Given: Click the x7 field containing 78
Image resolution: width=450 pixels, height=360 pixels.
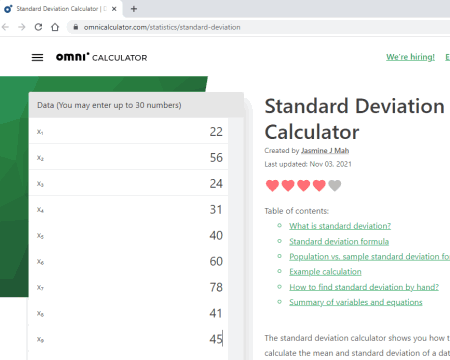Looking at the screenshot, I should click(x=128, y=287).
